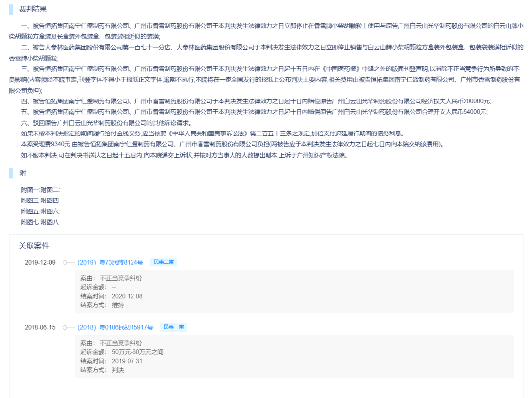The width and height of the screenshot is (532, 398).
Task: Open case link (2019)粤73民终8124号
Action: click(110, 262)
